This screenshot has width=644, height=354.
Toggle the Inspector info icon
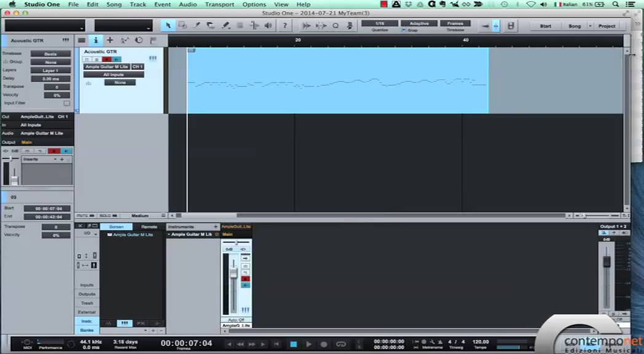[x=96, y=40]
